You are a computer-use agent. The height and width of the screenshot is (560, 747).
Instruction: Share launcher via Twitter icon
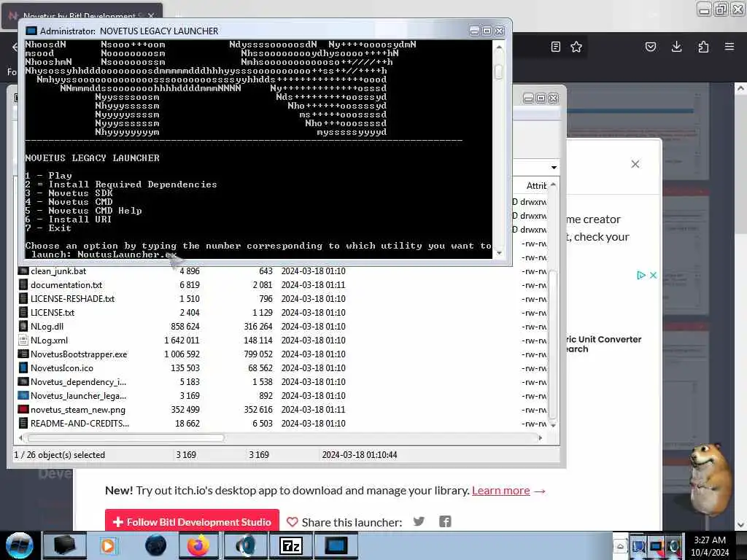pyautogui.click(x=419, y=521)
